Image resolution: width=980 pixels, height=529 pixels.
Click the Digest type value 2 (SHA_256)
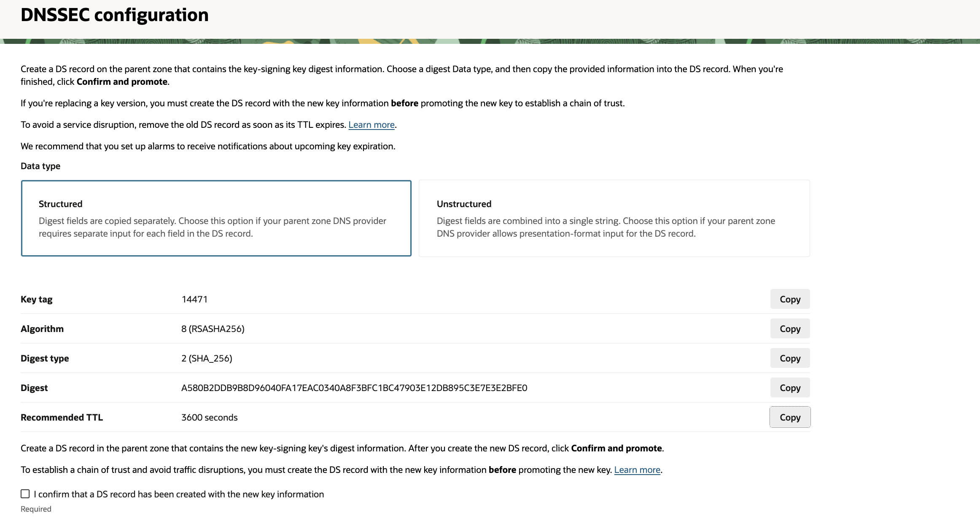207,358
